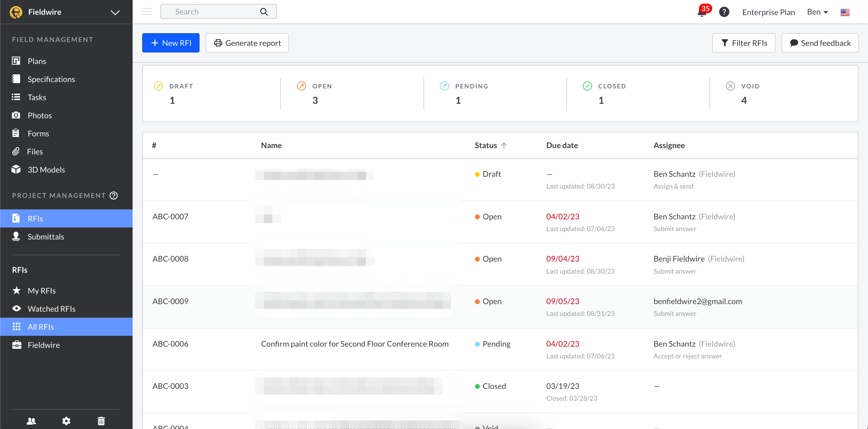This screenshot has width=868, height=429.
Task: Select All RFIs filter
Action: (66, 327)
